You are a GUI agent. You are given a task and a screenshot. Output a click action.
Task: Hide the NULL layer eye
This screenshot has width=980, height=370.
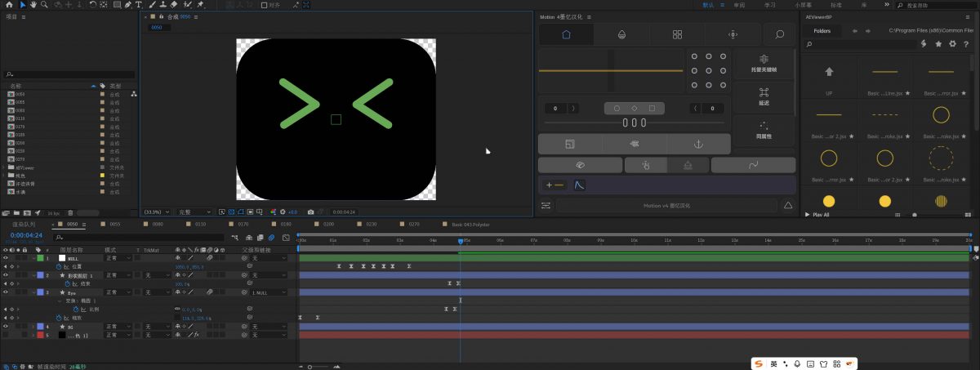pos(7,258)
